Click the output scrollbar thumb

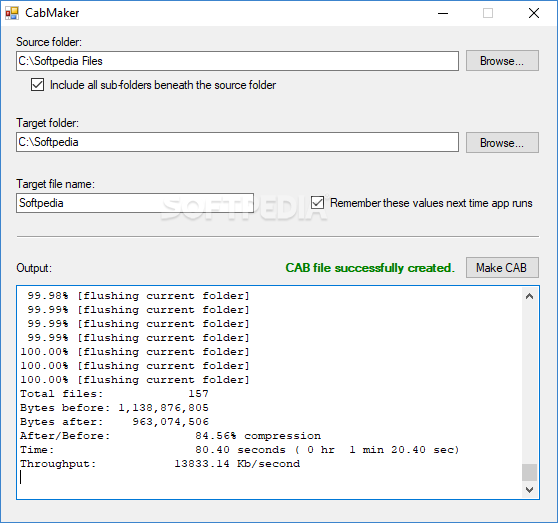coord(529,472)
